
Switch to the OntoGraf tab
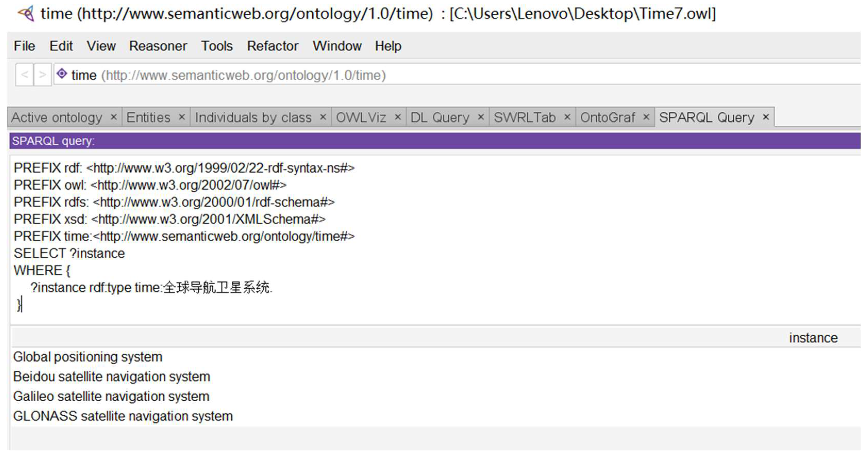pos(607,118)
